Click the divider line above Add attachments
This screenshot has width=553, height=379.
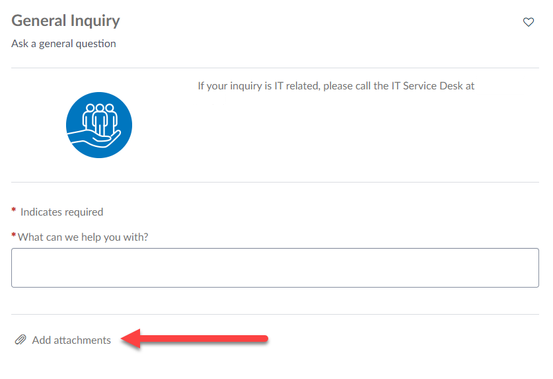pyautogui.click(x=275, y=314)
